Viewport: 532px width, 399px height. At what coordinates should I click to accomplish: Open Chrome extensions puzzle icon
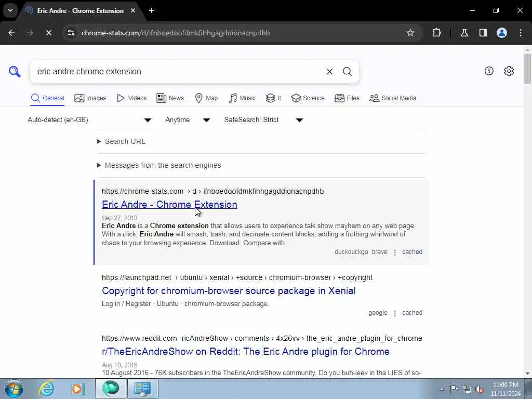click(x=436, y=33)
